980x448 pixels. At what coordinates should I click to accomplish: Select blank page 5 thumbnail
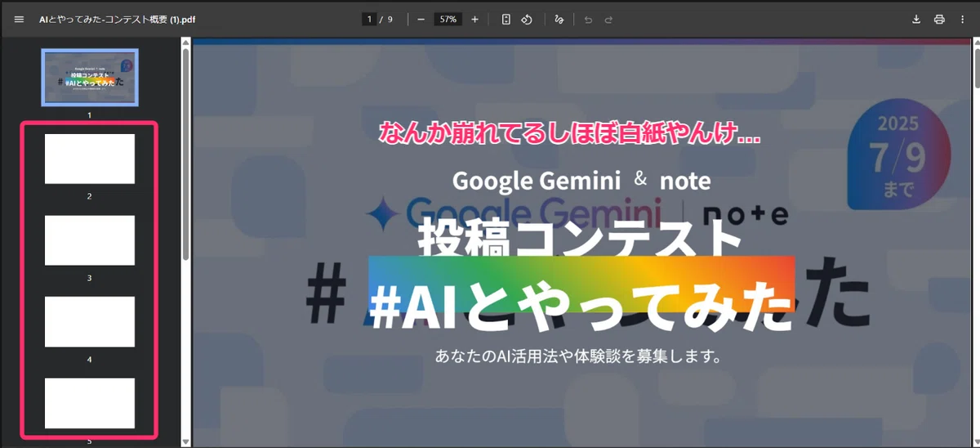pyautogui.click(x=90, y=403)
